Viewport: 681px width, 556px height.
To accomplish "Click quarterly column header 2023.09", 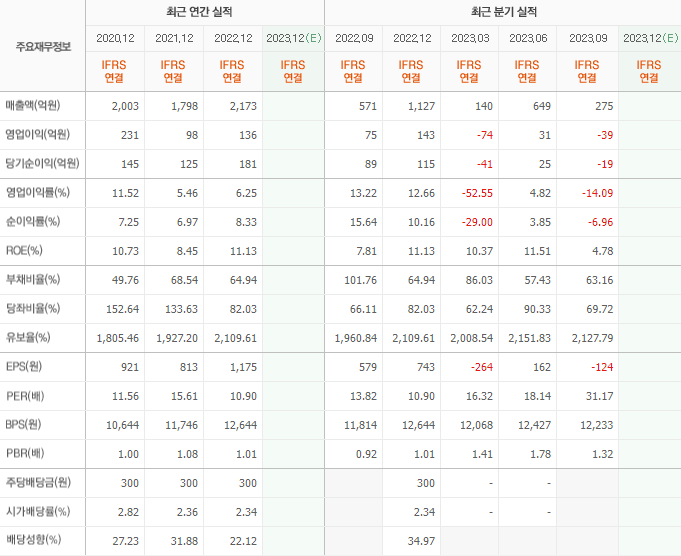I will click(x=588, y=38).
